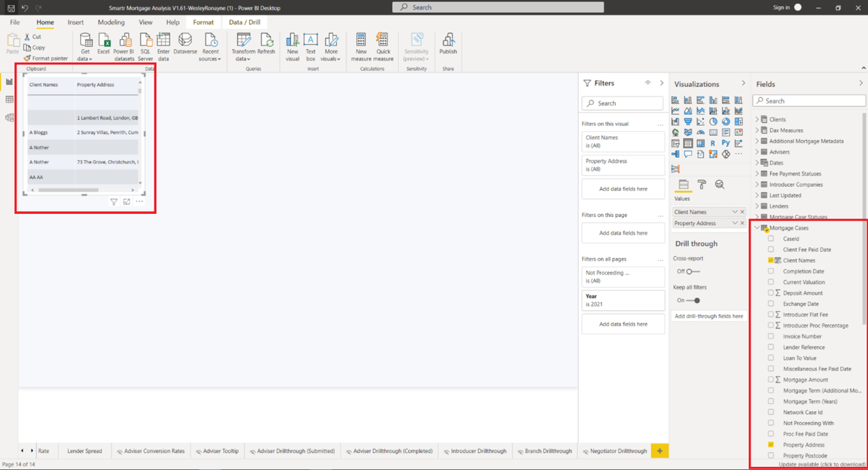
Task: Open Property Address value dropdown arrow
Action: [x=734, y=223]
